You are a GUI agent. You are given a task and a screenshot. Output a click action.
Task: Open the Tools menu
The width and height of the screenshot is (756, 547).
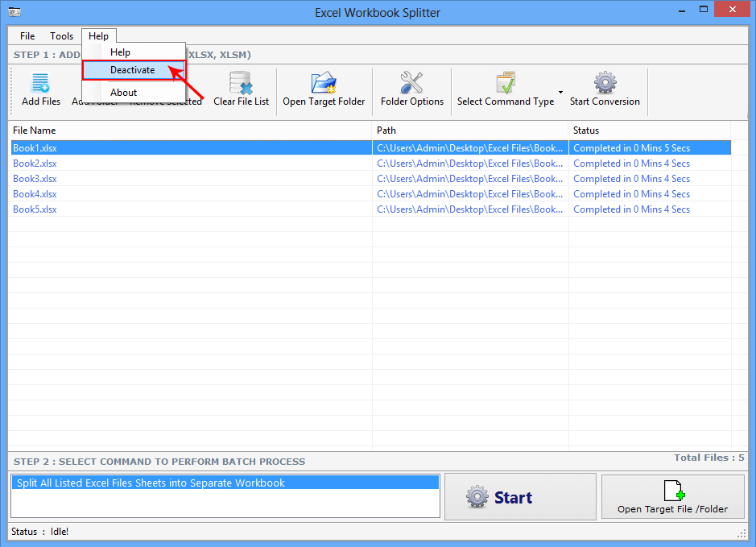pyautogui.click(x=61, y=36)
